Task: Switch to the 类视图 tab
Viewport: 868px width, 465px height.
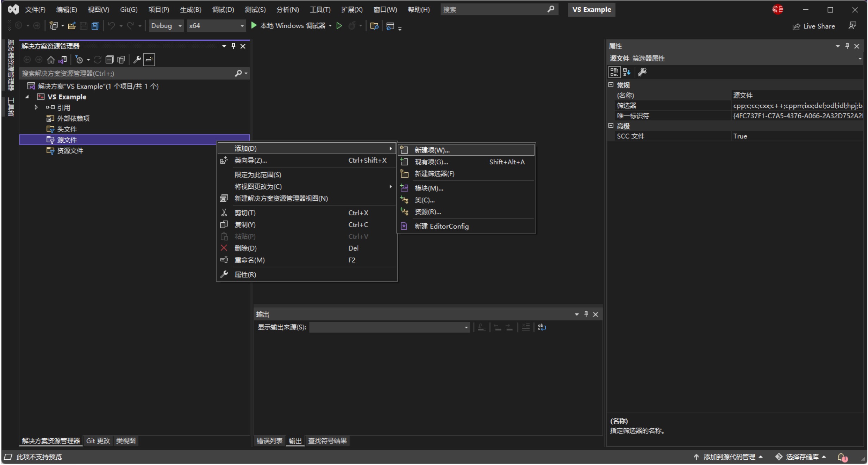Action: click(126, 441)
